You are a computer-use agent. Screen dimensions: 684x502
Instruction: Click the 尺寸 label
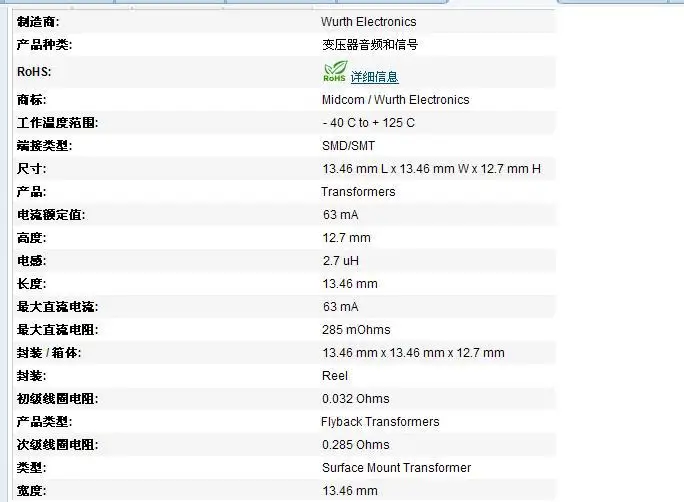31,169
